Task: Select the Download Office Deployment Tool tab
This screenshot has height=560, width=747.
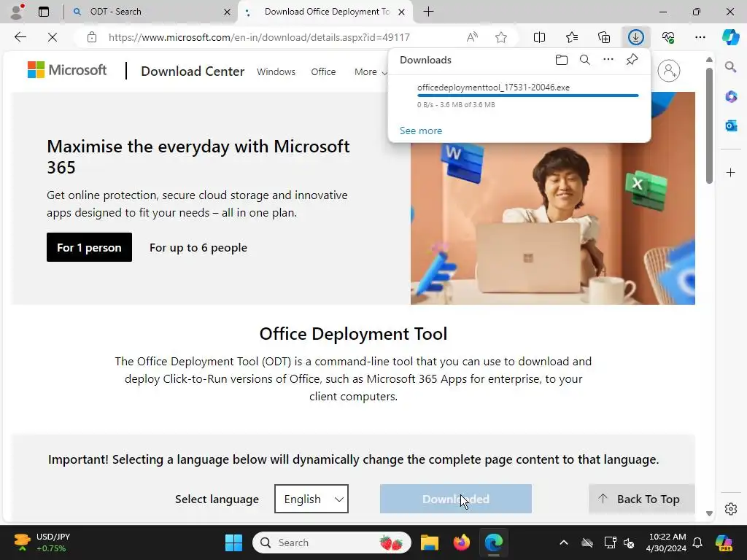Action: (x=326, y=12)
